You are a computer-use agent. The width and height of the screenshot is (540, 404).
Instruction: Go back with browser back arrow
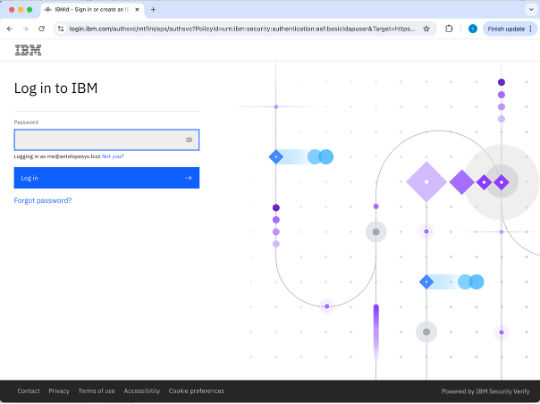pos(10,29)
